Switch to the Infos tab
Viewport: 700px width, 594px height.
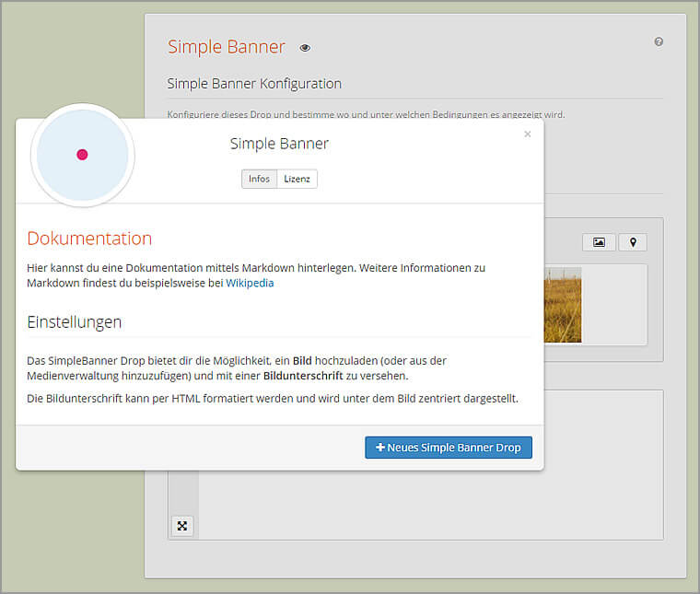[259, 179]
